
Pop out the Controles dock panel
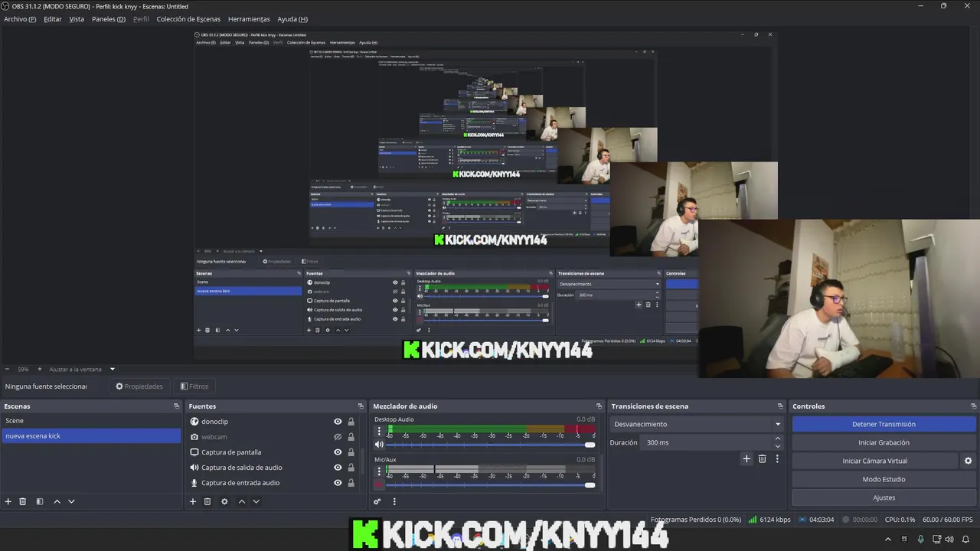click(973, 406)
